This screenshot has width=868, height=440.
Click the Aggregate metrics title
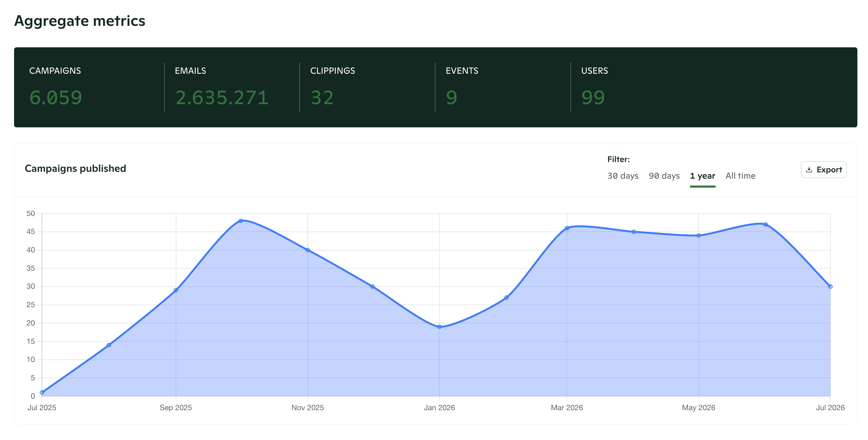(x=80, y=21)
